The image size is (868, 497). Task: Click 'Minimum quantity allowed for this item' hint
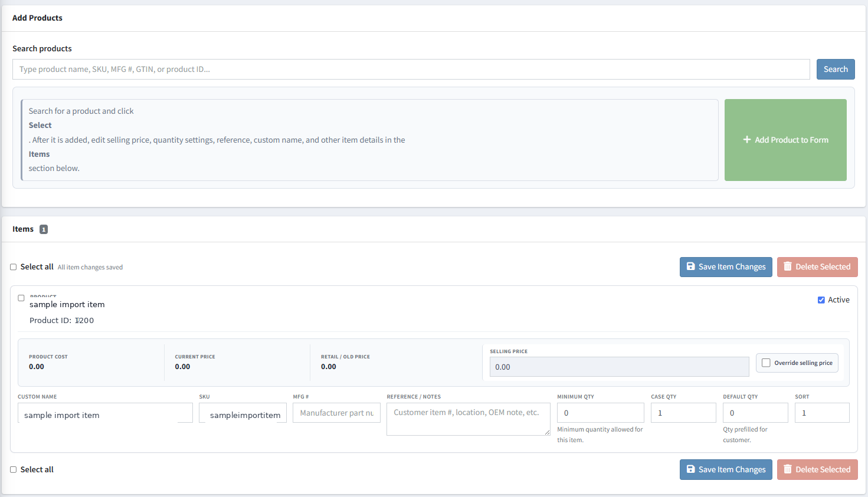coord(600,435)
